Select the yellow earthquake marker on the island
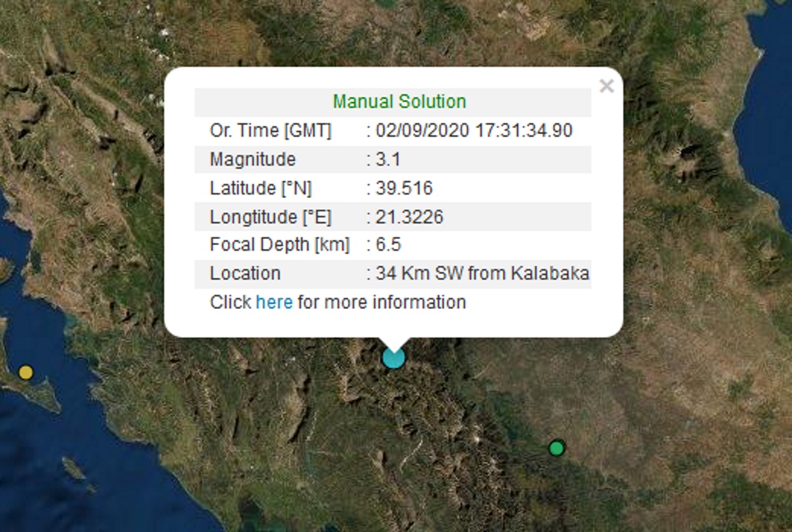Image resolution: width=792 pixels, height=532 pixels. (26, 372)
